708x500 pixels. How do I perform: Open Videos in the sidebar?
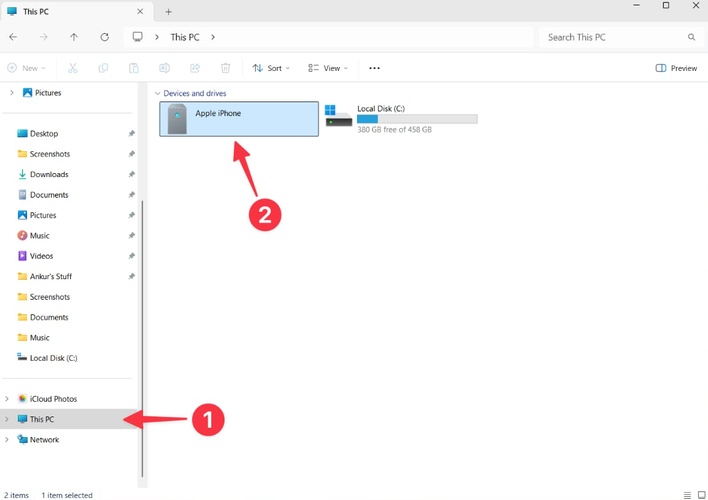tap(35, 256)
